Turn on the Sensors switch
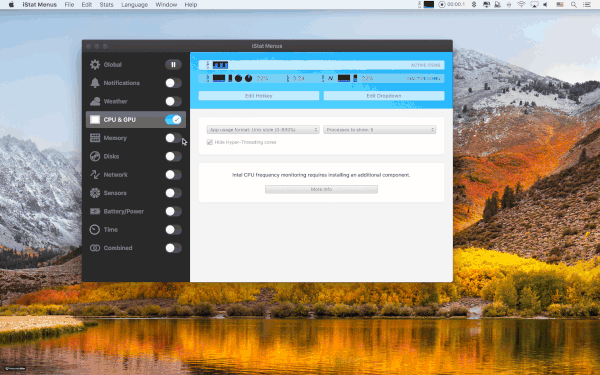Viewport: 600px width, 375px height. coord(173,193)
